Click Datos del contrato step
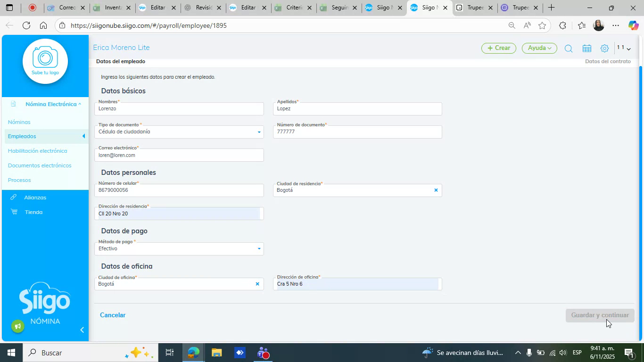The height and width of the screenshot is (362, 644). coord(608,62)
